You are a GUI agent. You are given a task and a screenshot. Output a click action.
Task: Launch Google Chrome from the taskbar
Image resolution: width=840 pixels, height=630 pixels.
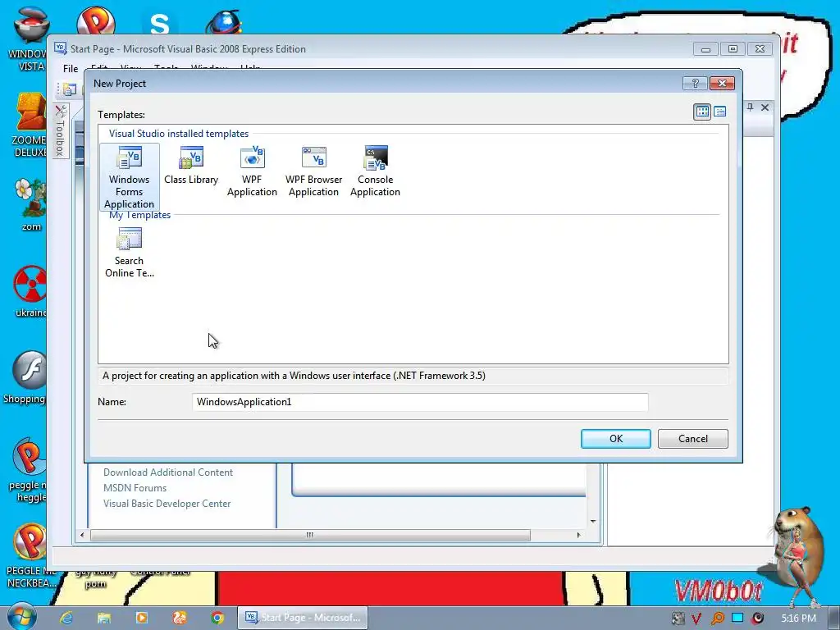(x=217, y=618)
